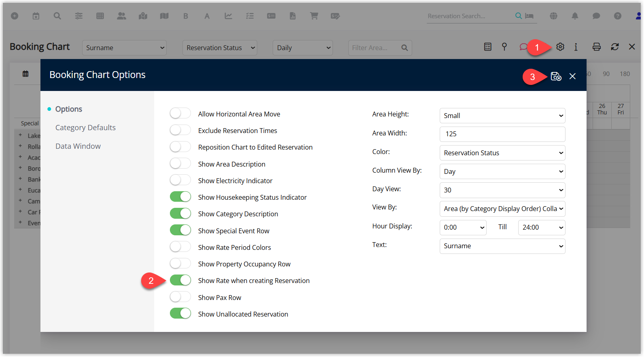The width and height of the screenshot is (644, 357).
Task: Open the grid table icon in toolbar
Action: click(100, 16)
